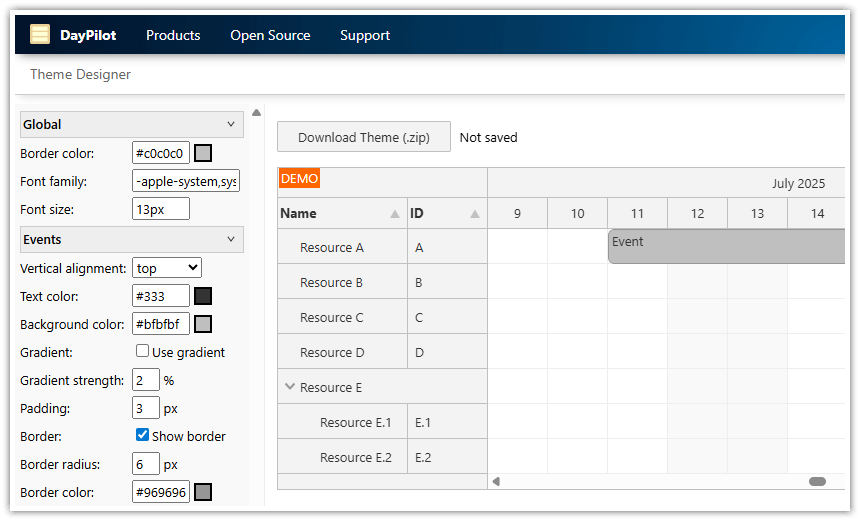Select the Resource E.1 row header
The image size is (860, 521).
[343, 422]
